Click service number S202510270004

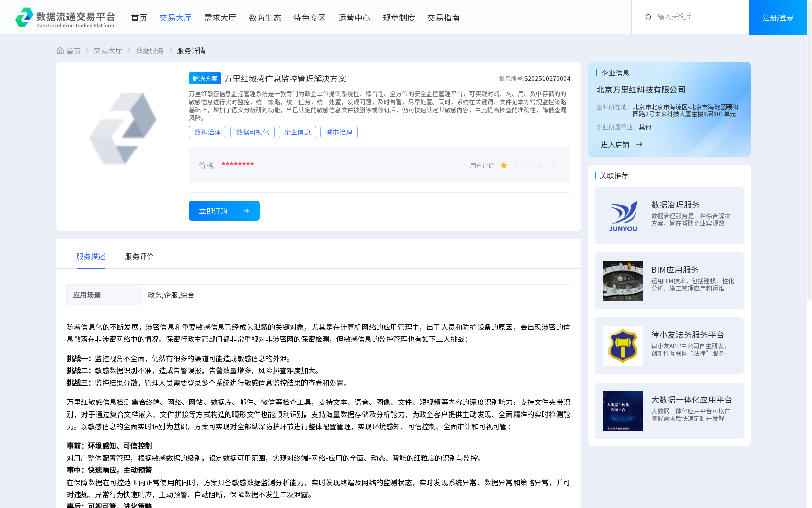click(x=547, y=79)
